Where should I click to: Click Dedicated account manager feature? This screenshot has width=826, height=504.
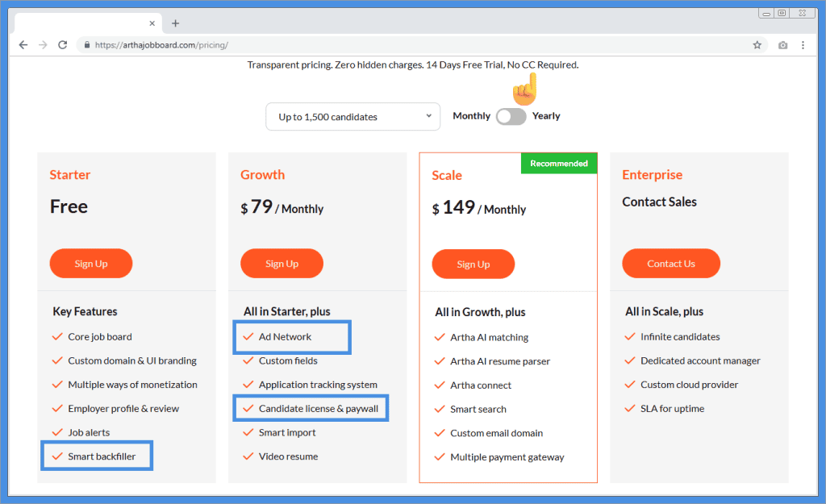pos(701,360)
